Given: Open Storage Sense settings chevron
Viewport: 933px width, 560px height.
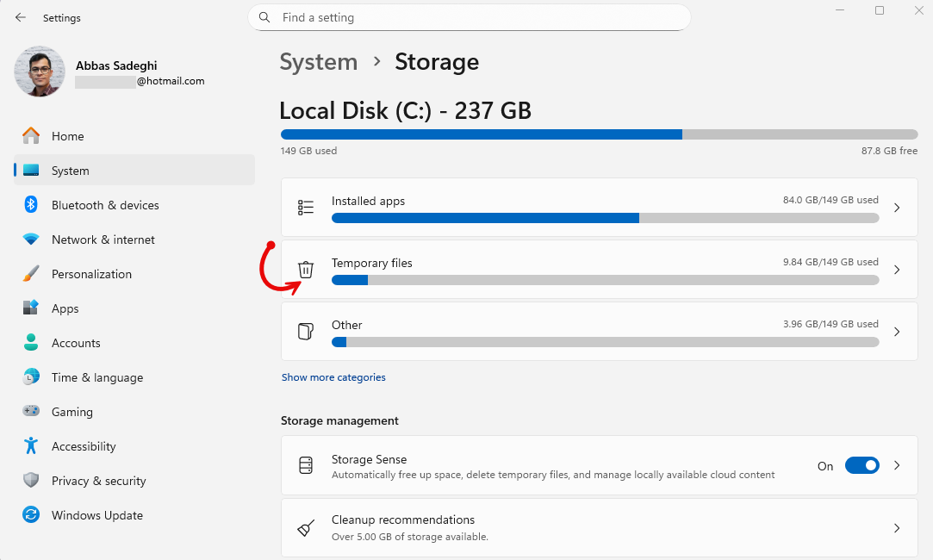Looking at the screenshot, I should (897, 465).
